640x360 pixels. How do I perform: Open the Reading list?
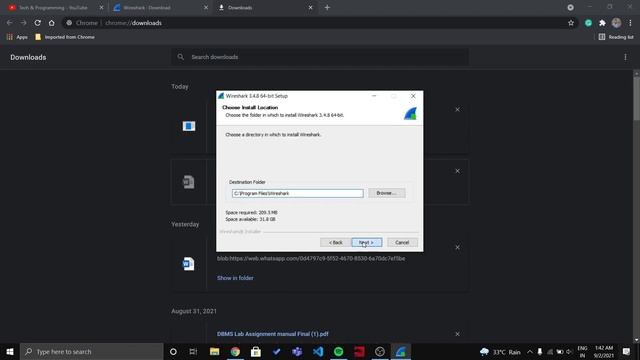click(x=616, y=37)
